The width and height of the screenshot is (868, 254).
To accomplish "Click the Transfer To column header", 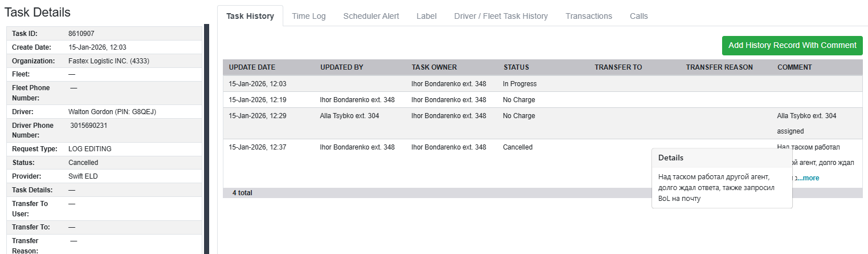I will (618, 67).
